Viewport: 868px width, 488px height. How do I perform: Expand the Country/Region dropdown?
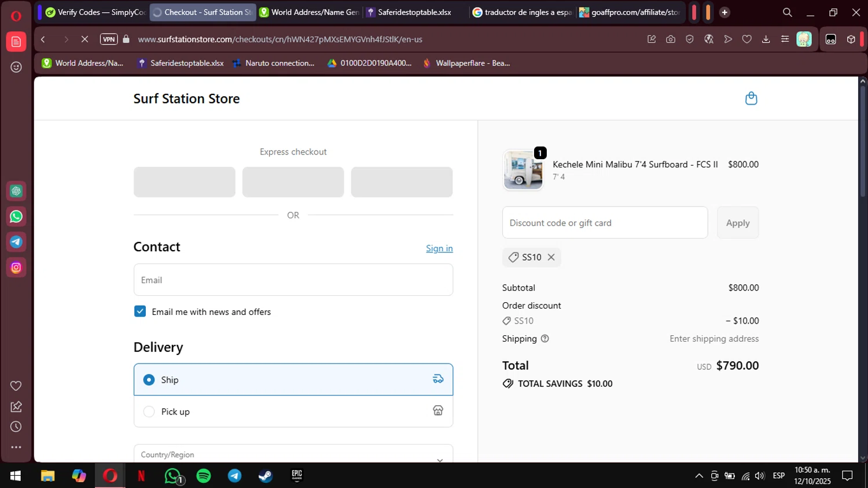pos(293,454)
